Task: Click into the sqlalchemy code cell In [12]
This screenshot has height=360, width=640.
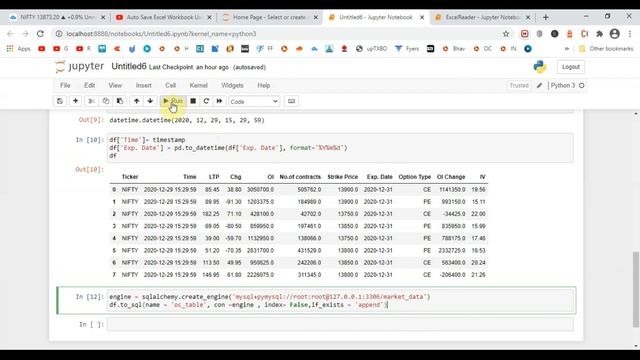Action: click(x=340, y=301)
